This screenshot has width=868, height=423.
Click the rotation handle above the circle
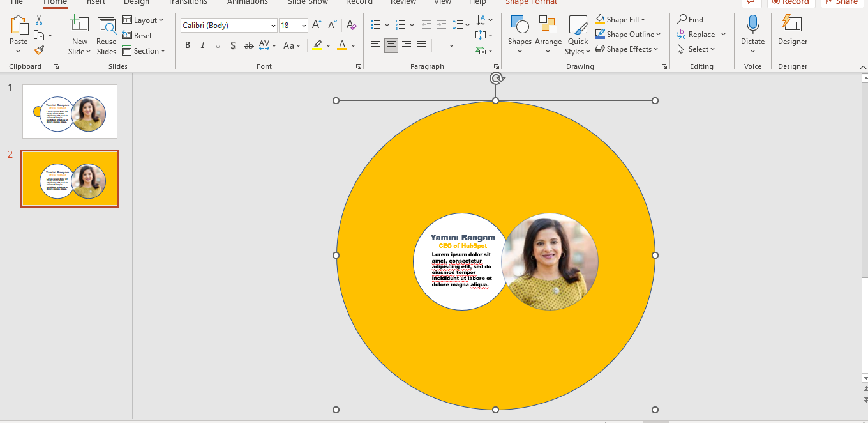497,78
